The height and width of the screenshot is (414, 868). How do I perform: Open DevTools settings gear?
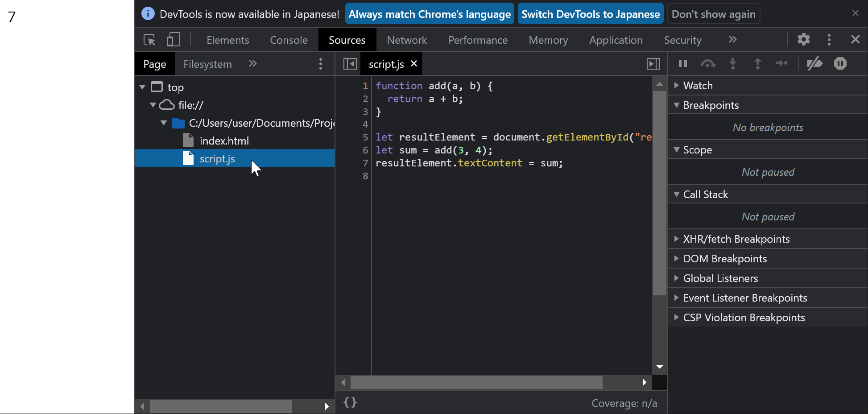click(803, 40)
